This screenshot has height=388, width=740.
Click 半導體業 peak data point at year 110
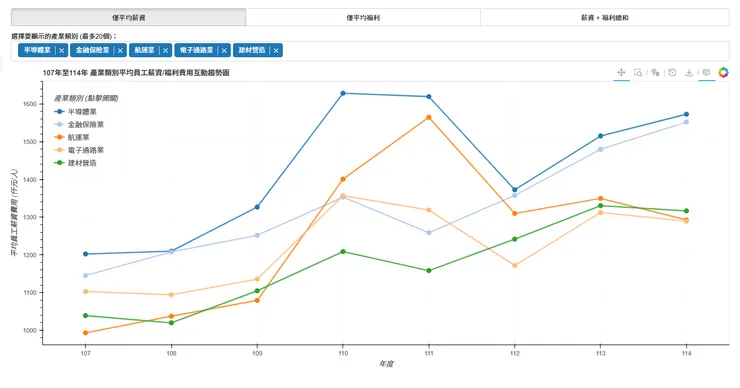343,93
